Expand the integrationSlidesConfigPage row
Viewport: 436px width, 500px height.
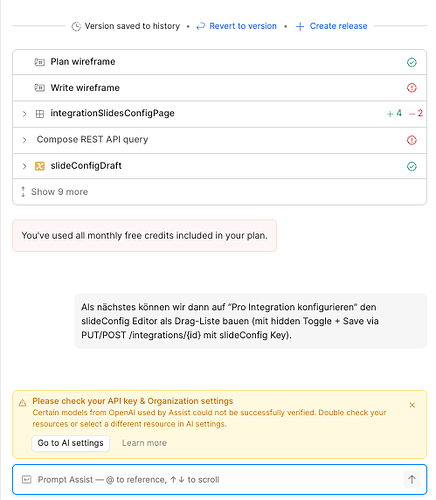click(x=24, y=114)
